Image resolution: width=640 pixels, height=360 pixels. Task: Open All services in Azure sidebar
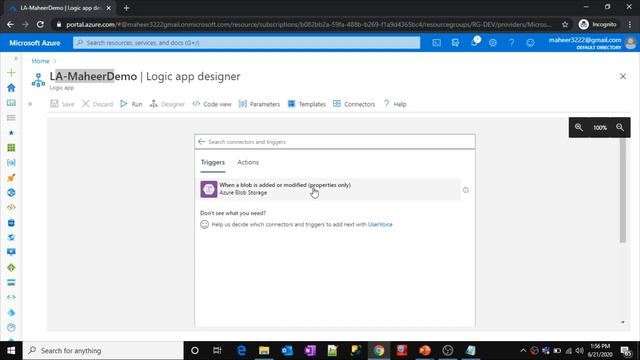coord(11,118)
